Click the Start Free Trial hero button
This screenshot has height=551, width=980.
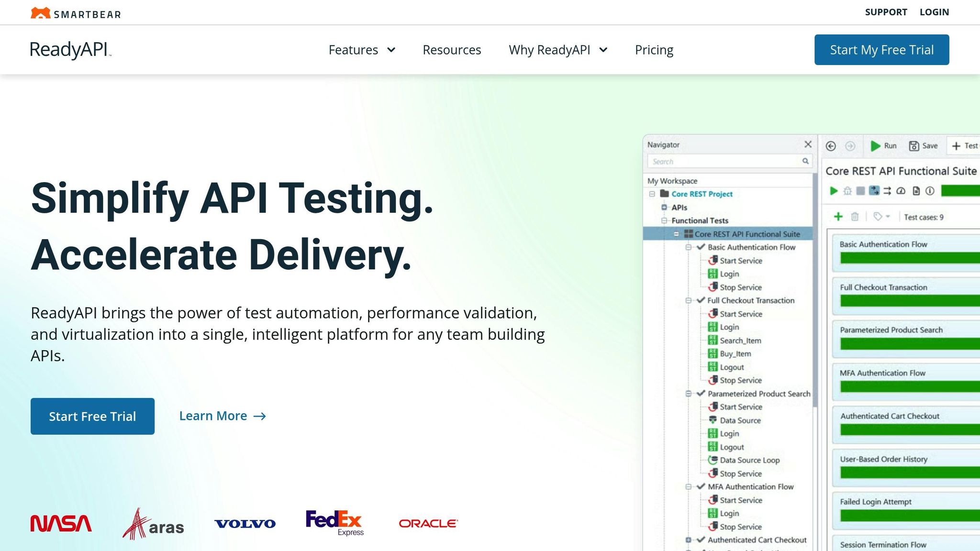click(92, 416)
